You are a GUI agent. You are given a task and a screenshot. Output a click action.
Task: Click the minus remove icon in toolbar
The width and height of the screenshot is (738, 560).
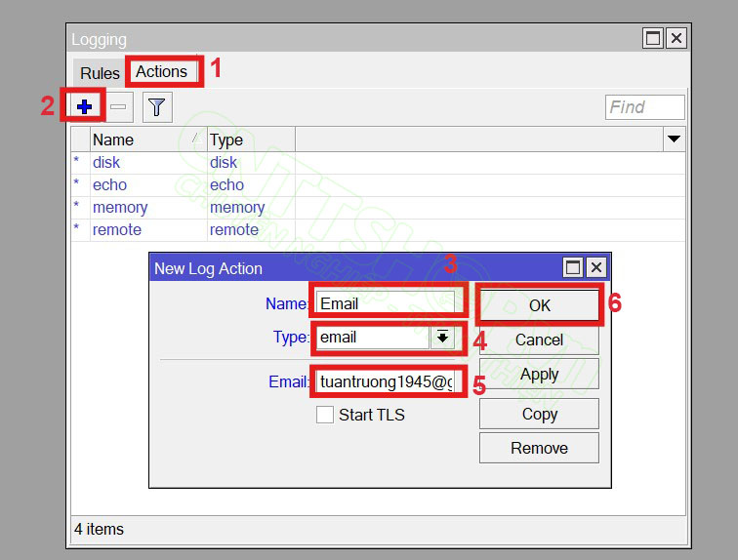click(x=118, y=106)
